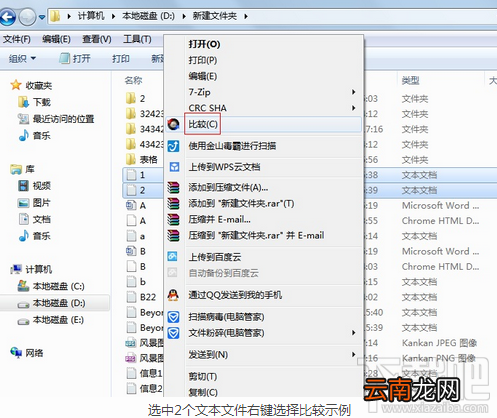The height and width of the screenshot is (418, 497).
Task: Select 压缩到 "新建文件夹.rar" 并 E-mail
Action: pyautogui.click(x=256, y=235)
